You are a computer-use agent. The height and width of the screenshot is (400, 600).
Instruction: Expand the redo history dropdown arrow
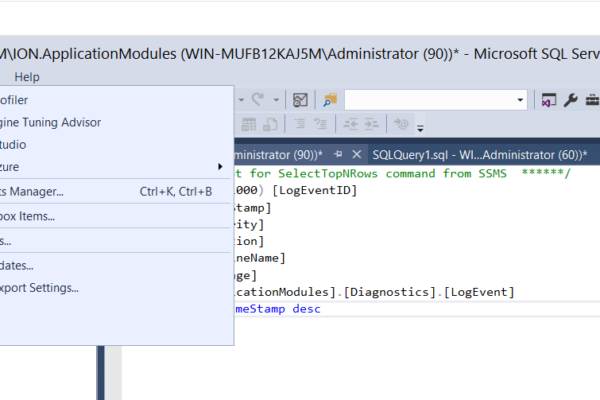276,100
